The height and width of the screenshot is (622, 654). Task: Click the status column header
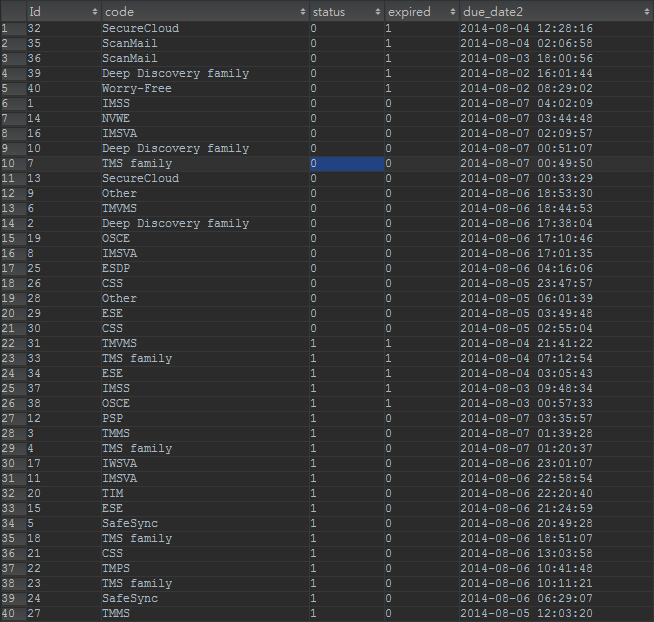[x=347, y=11]
